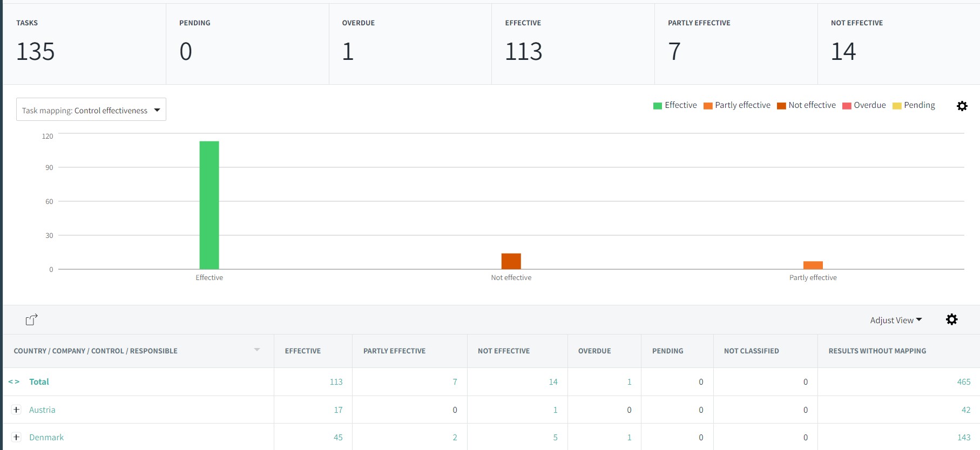Click Denmark effective count 45
Screen dimensions: 980x450
(338, 437)
